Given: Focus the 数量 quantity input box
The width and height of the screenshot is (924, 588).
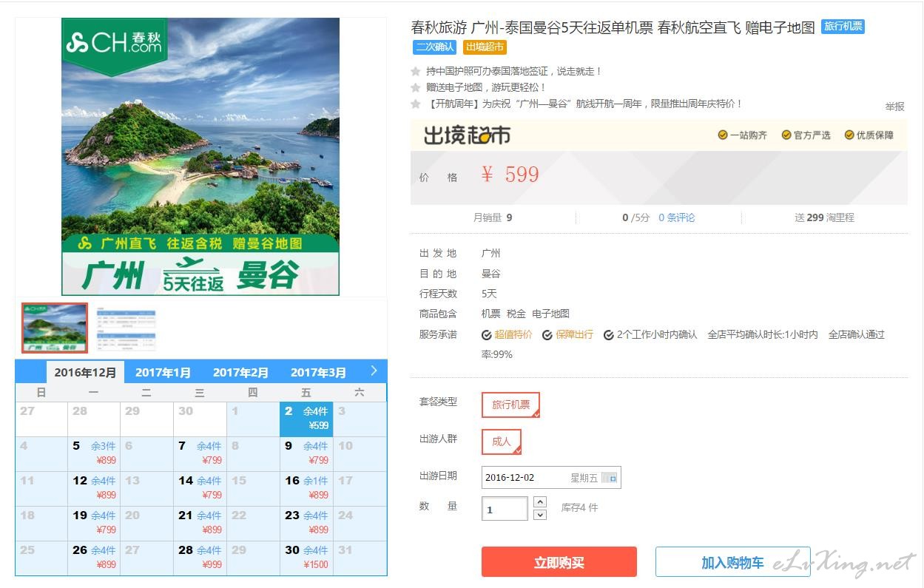Looking at the screenshot, I should point(505,509).
